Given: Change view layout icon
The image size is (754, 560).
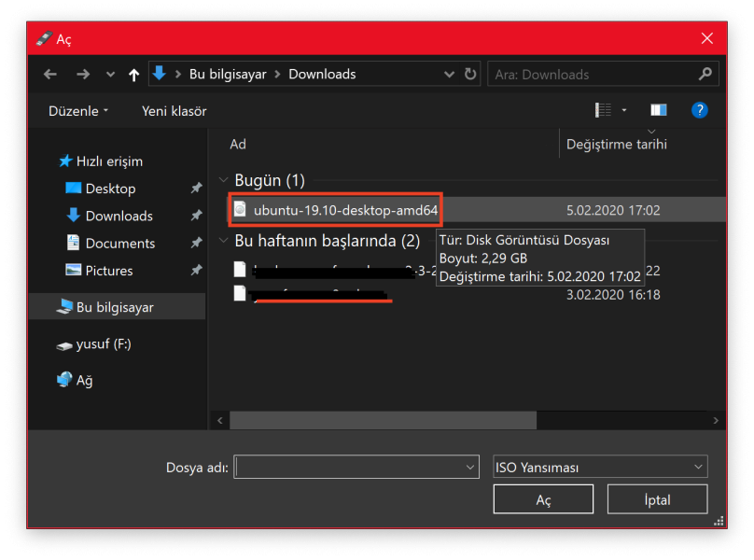Looking at the screenshot, I should point(604,110).
